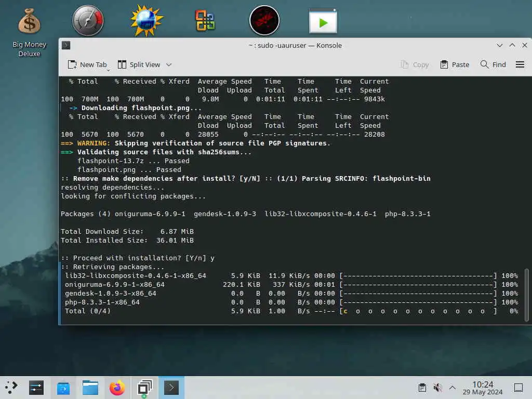This screenshot has width=532, height=399.
Task: Click 'looking for conflicting packages...' line
Action: click(134, 196)
